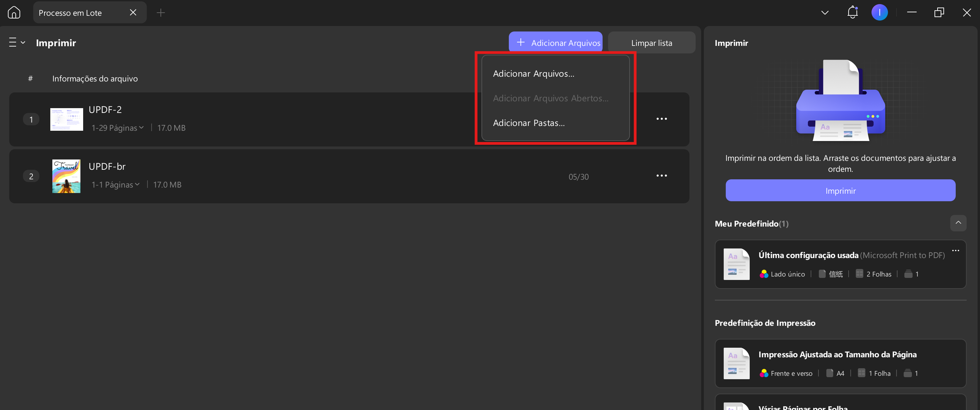Click row number 1 badge

tap(31, 119)
